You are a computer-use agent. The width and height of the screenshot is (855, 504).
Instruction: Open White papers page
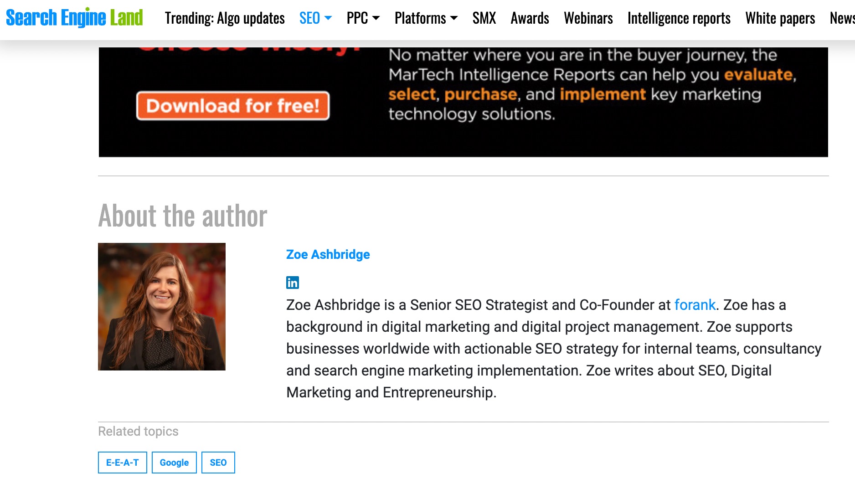point(780,18)
